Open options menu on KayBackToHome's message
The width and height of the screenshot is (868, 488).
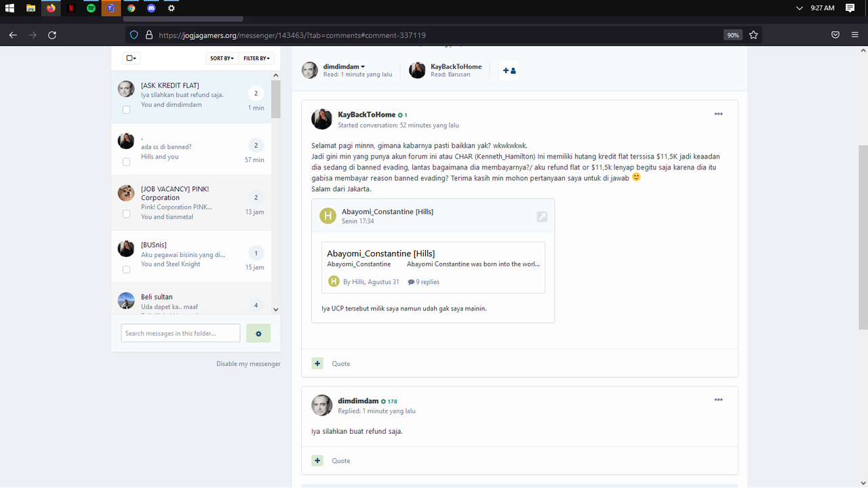pos(718,114)
